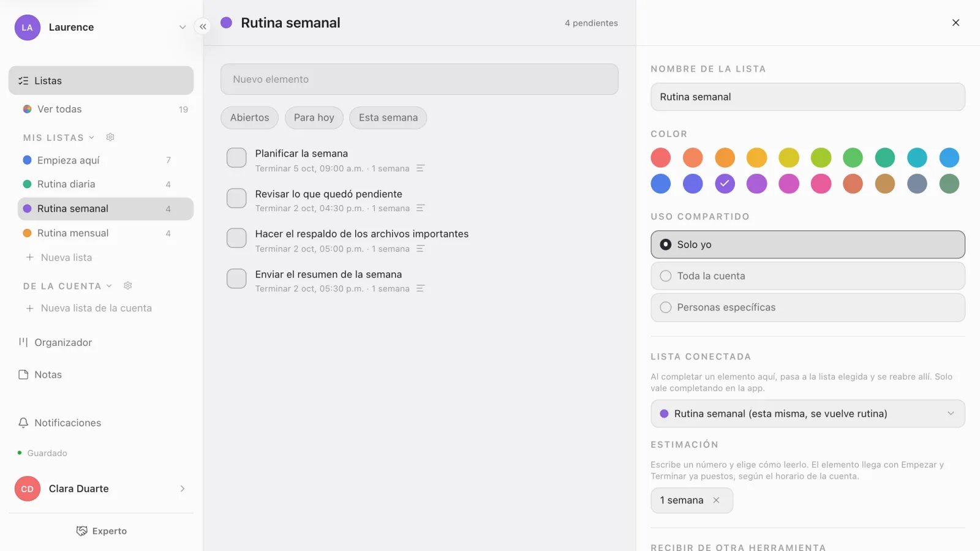Click the Guardado status text
The width and height of the screenshot is (980, 551).
(47, 453)
